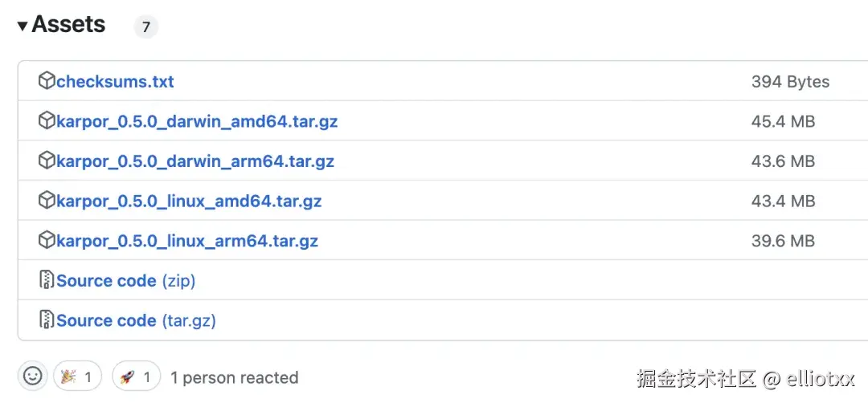Screen dimensions: 868x403
Task: Click package icon for darwin_amd64 tarball
Action: [x=47, y=121]
